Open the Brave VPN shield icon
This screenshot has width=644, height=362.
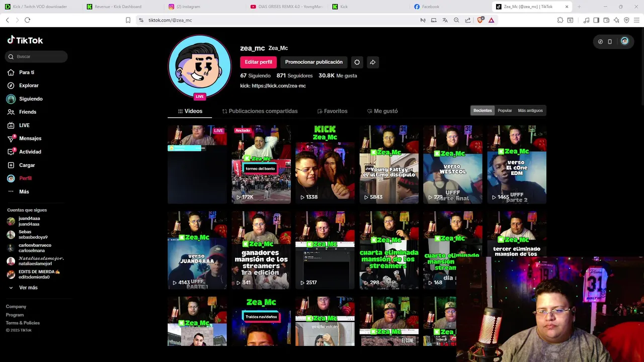(626, 20)
